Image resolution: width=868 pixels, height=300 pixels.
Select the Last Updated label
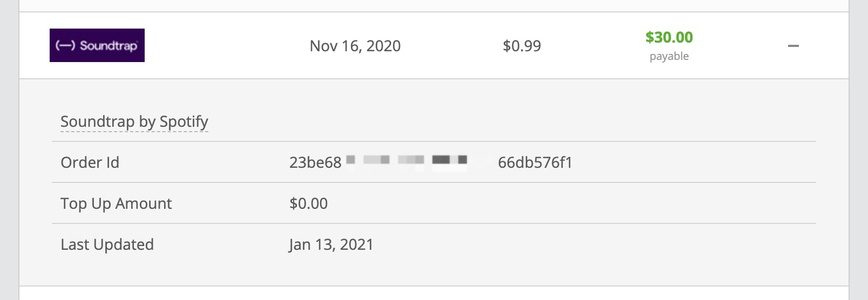pyautogui.click(x=107, y=244)
